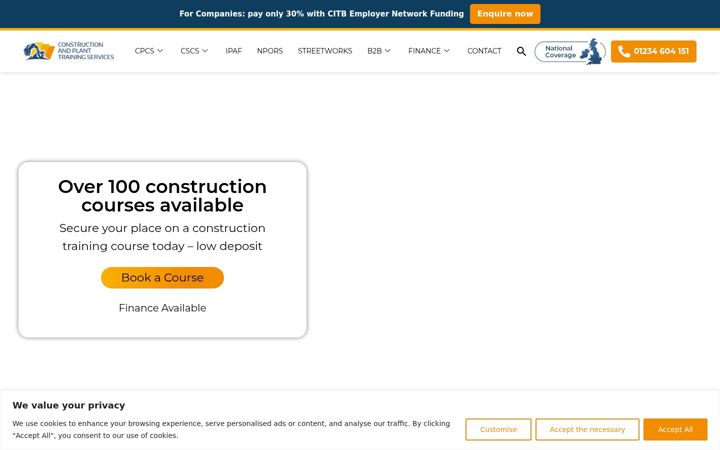
Task: Select FINANCE in the navigation bar
Action: pyautogui.click(x=424, y=51)
